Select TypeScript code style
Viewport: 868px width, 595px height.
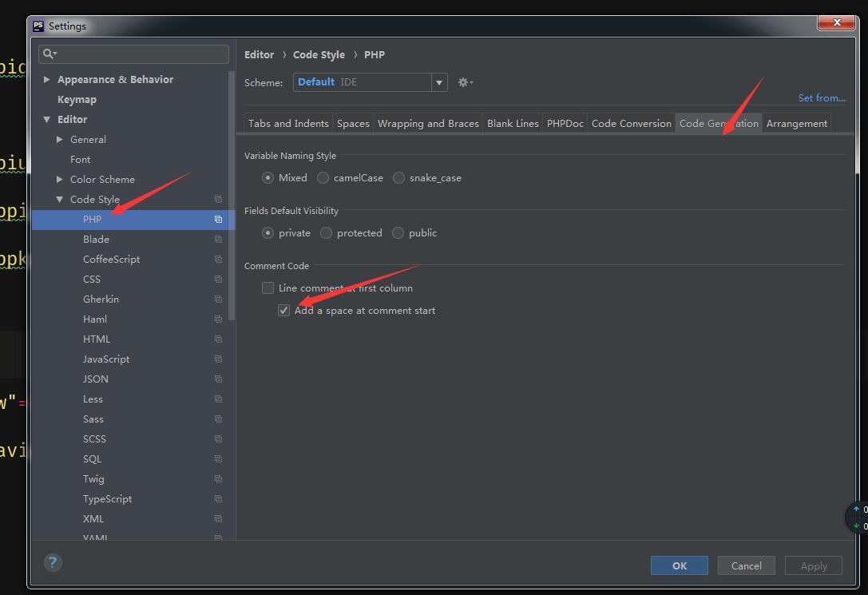107,498
